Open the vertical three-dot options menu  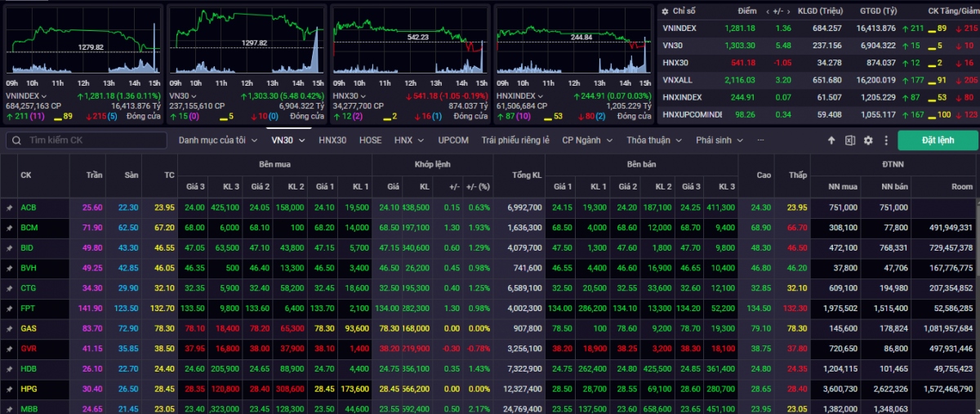886,140
